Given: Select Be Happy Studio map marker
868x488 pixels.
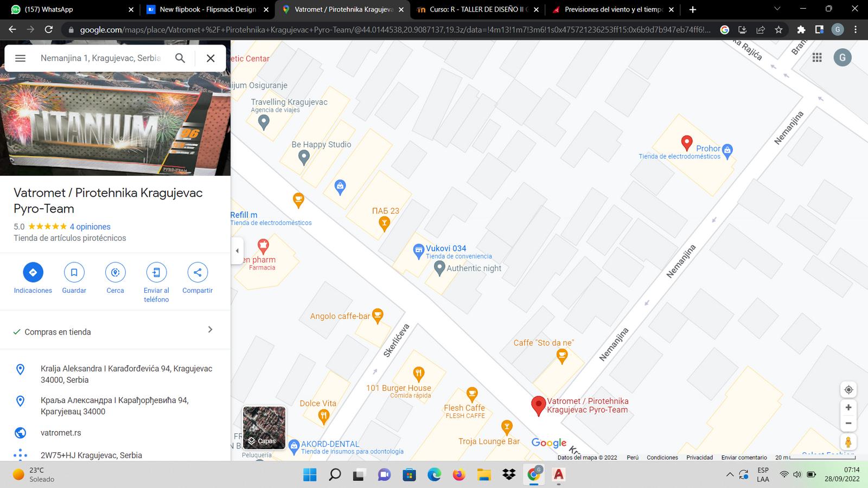Looking at the screenshot, I should pos(304,158).
